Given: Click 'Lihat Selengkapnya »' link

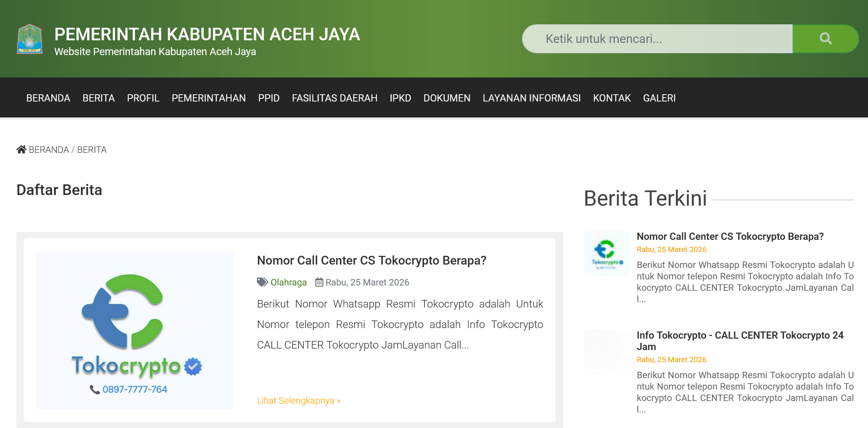Looking at the screenshot, I should coord(298,401).
